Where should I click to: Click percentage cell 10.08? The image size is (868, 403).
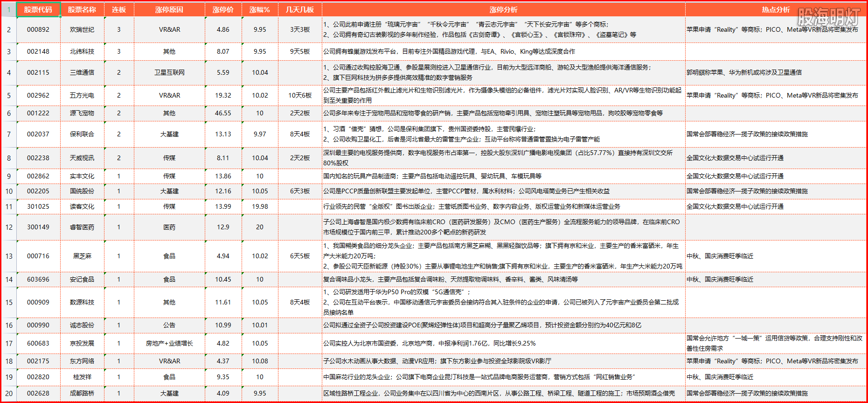(260, 361)
